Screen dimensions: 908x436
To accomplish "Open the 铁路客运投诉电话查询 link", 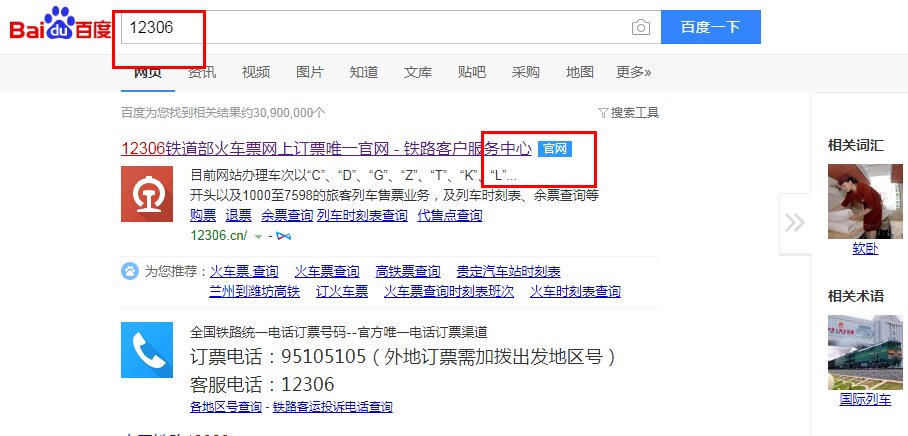I will (x=332, y=407).
